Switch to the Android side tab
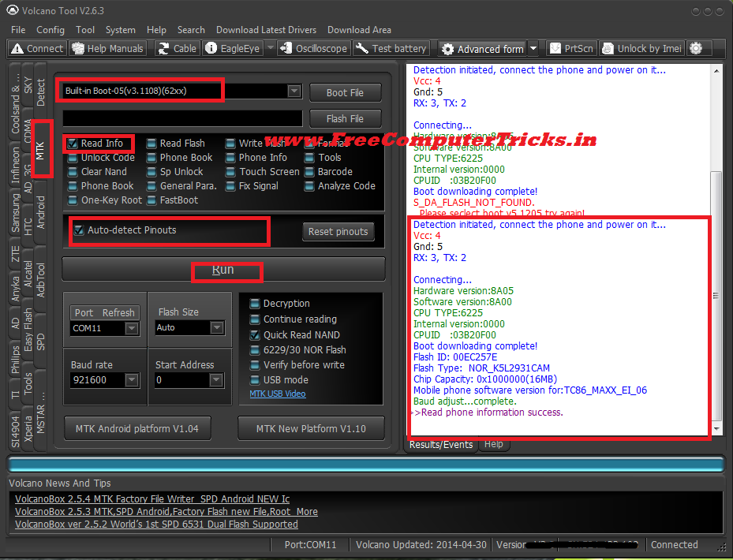This screenshot has width=733, height=560. 40,211
